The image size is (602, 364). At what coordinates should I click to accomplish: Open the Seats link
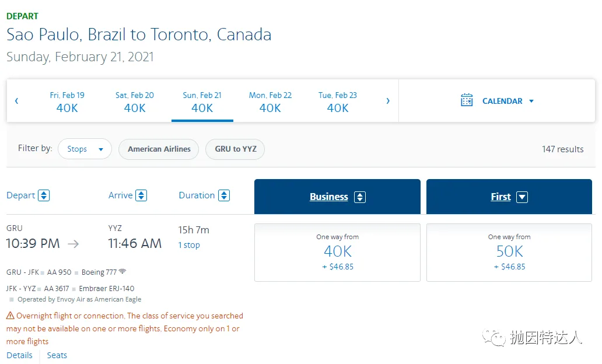[x=57, y=355]
